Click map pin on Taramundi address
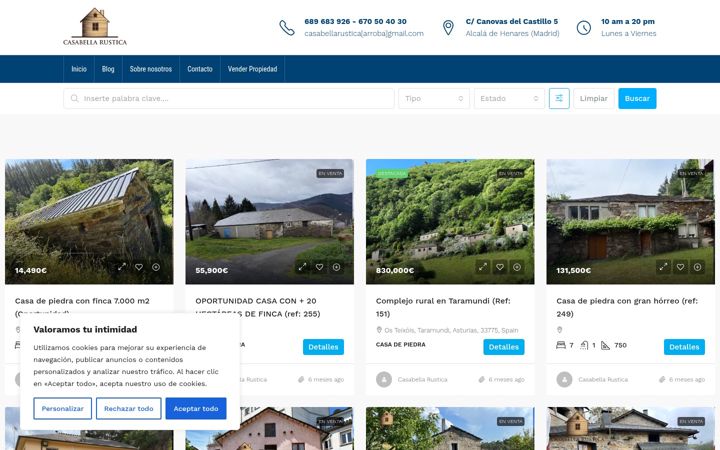 point(379,330)
